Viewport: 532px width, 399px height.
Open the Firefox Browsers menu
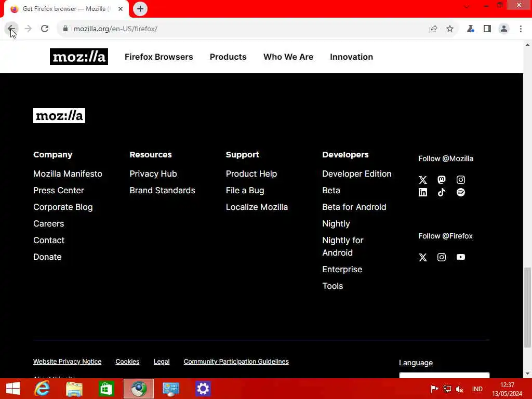(x=159, y=57)
